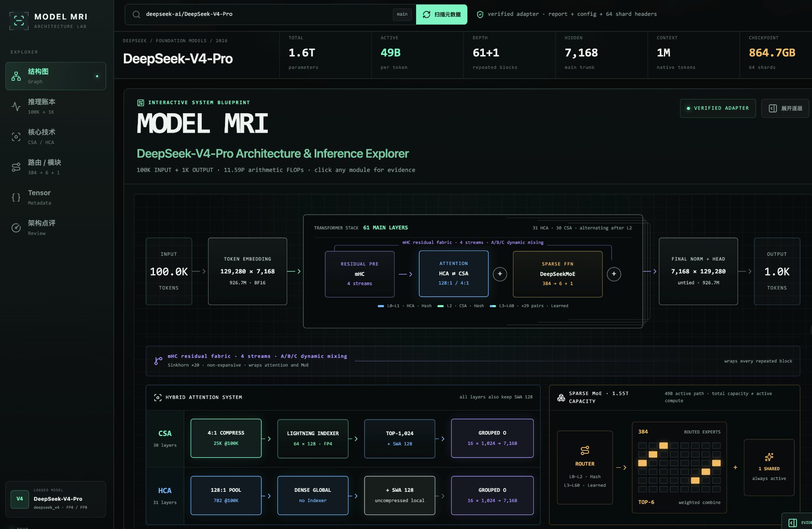Expand layers with 展开逐层 button
This screenshot has width=812, height=529.
(785, 108)
